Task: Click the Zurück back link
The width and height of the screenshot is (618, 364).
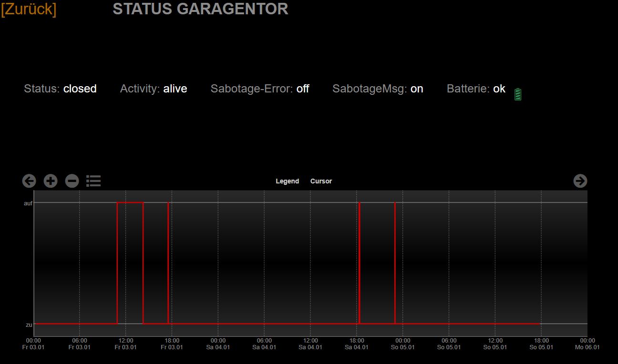Action: [29, 9]
